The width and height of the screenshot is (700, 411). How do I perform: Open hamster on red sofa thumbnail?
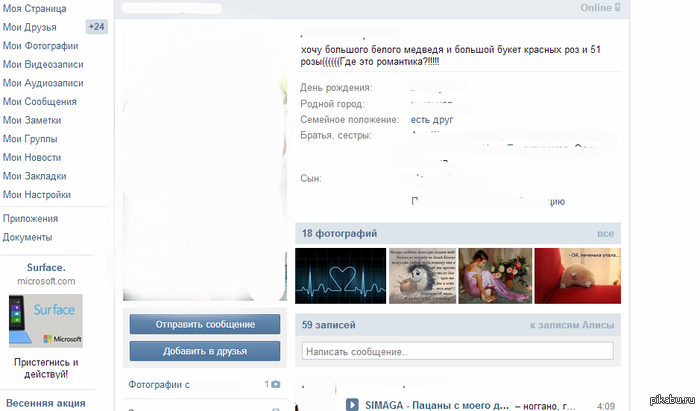578,276
